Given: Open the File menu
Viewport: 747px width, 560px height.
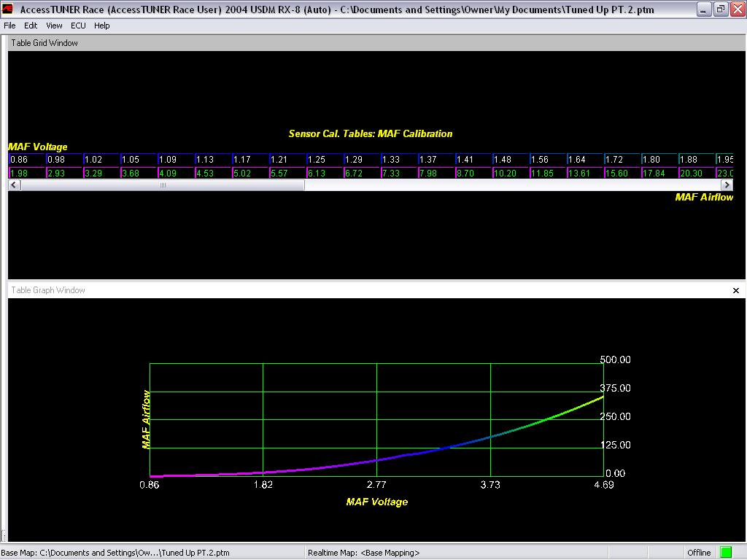Looking at the screenshot, I should coord(9,26).
